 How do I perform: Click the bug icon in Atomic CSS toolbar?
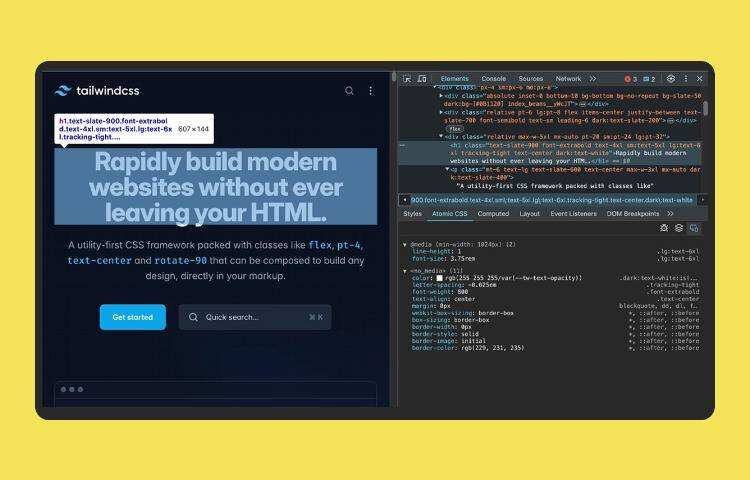click(x=664, y=228)
